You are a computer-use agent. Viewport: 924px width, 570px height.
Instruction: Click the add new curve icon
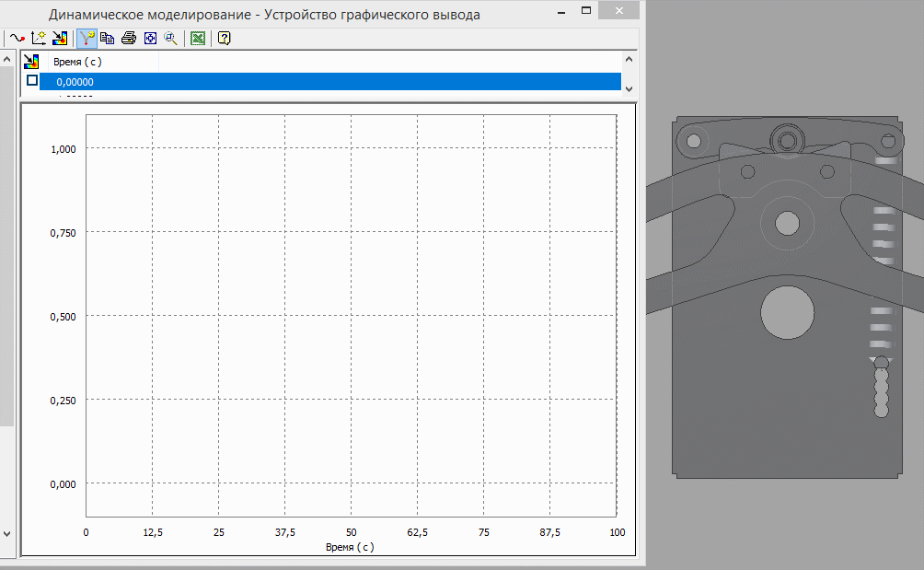point(39,38)
